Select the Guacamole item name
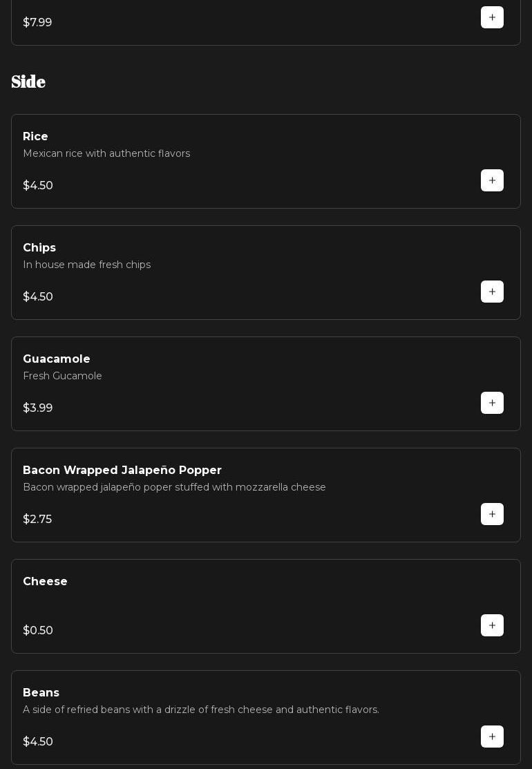532x769 pixels. (57, 359)
